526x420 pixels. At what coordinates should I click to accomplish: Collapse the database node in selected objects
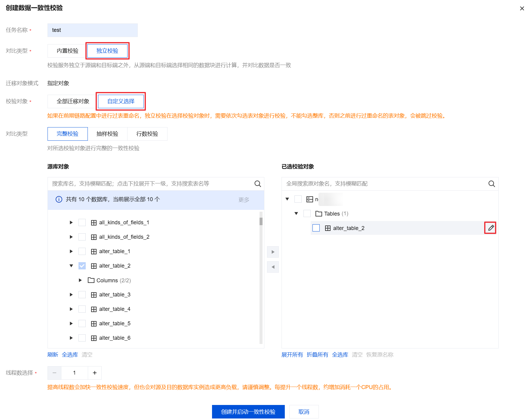287,199
